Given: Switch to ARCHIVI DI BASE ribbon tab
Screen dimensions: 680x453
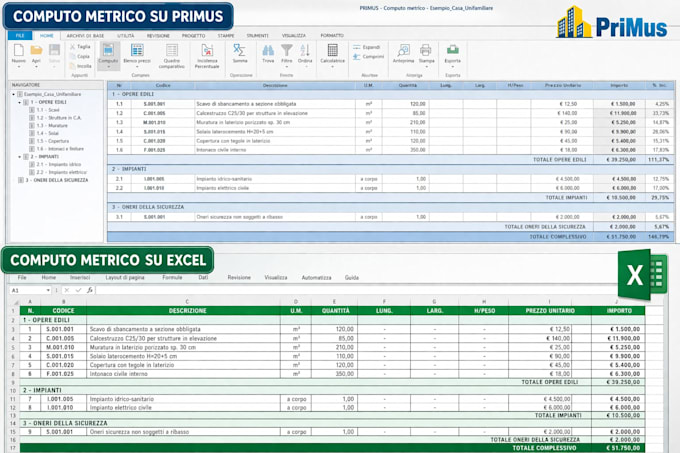Looking at the screenshot, I should [85, 36].
